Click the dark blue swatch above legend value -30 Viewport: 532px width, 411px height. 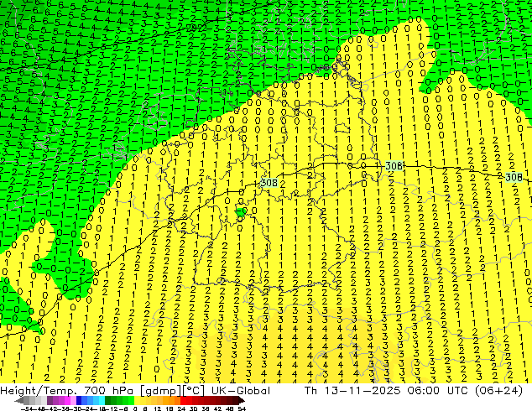click(x=79, y=401)
